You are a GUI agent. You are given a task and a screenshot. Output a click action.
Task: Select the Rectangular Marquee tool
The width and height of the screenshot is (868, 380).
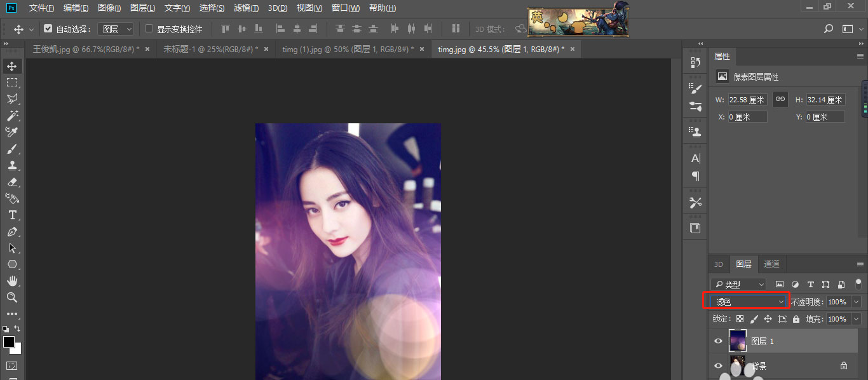coord(12,83)
